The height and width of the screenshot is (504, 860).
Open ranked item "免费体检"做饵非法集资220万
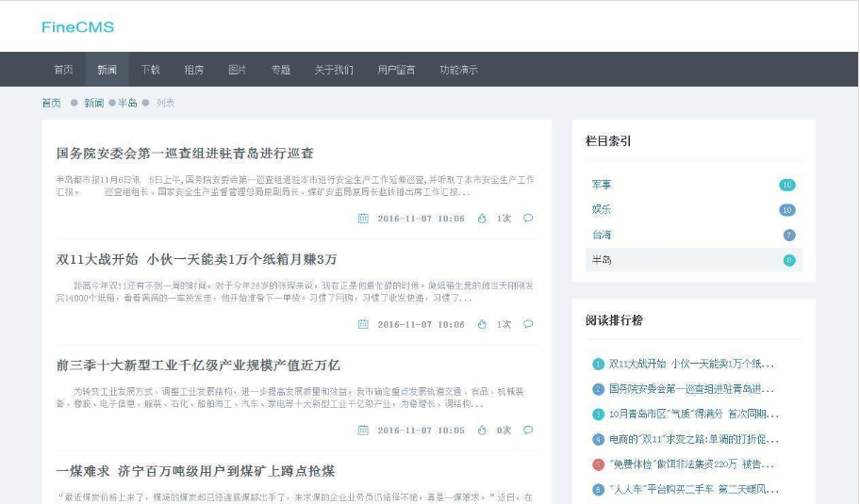pos(691,464)
